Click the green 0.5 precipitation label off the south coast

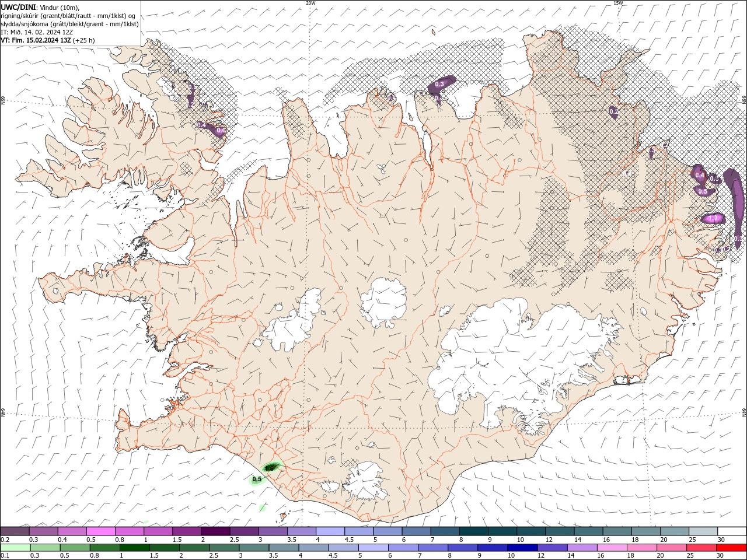tap(257, 480)
